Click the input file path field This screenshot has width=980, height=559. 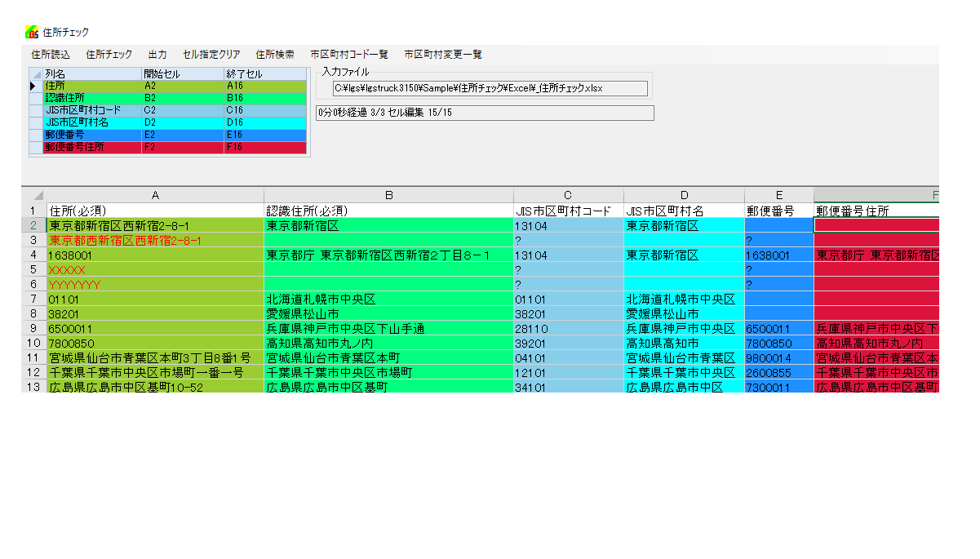click(x=490, y=88)
